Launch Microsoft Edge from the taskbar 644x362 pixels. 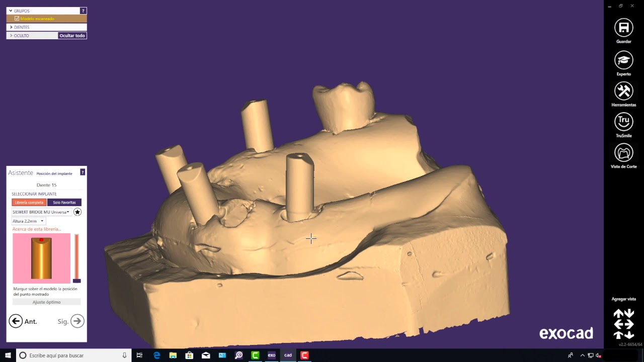tap(156, 355)
